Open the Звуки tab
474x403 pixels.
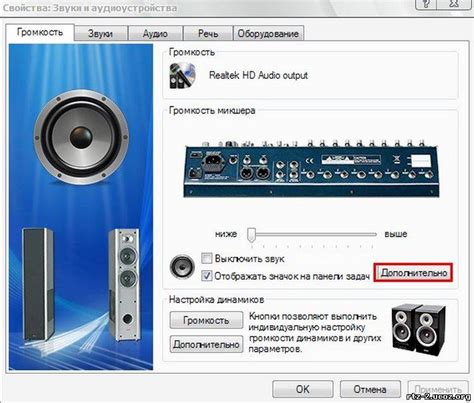pos(100,34)
